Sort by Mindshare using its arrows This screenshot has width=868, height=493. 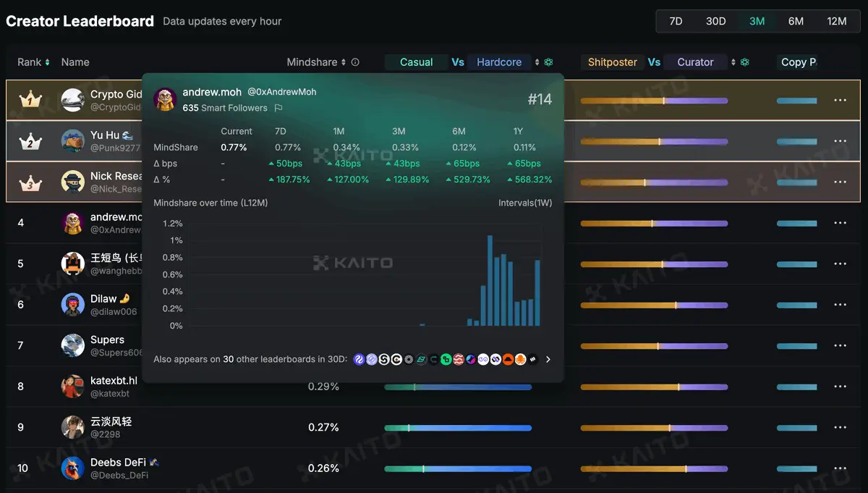point(344,62)
